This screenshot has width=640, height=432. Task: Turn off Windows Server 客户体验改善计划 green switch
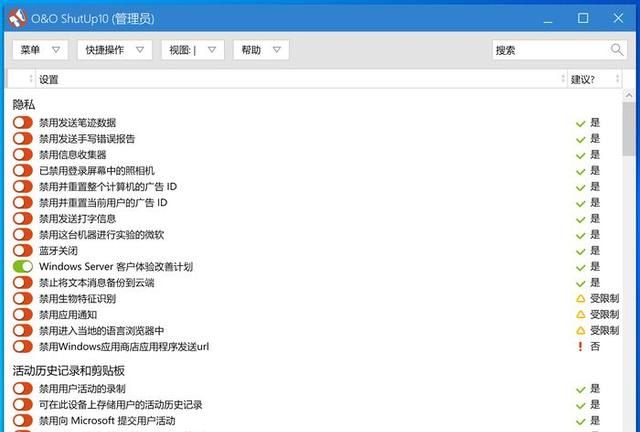22,267
